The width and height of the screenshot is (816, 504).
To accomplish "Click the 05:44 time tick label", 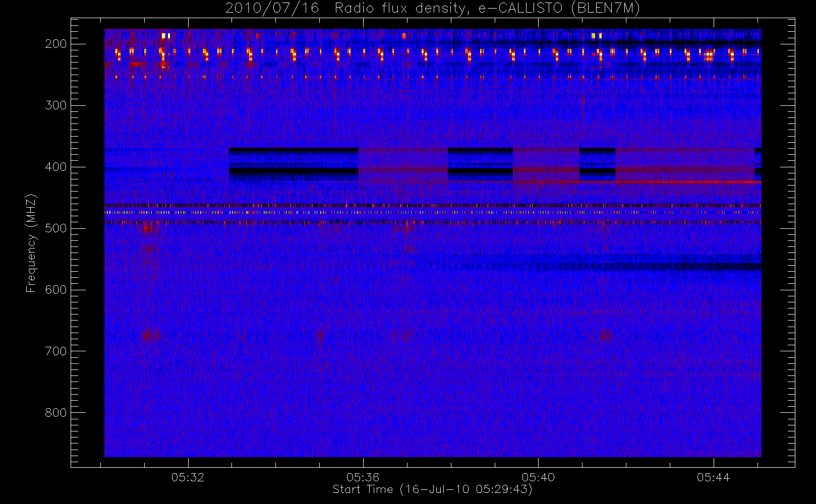I will (x=714, y=477).
